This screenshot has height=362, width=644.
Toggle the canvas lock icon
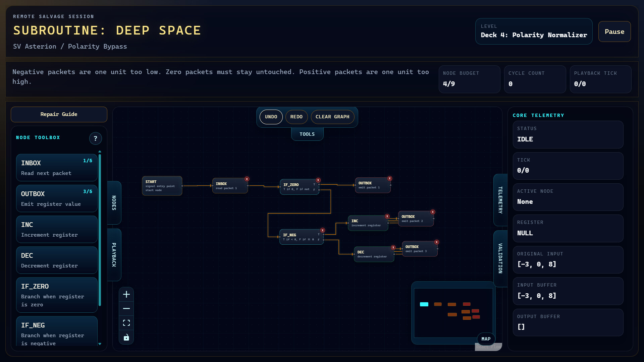126,337
